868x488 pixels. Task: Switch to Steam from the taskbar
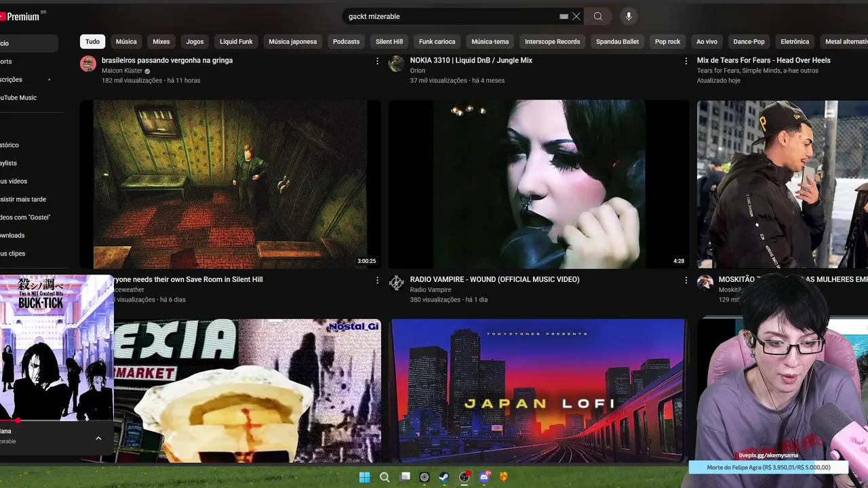444,477
